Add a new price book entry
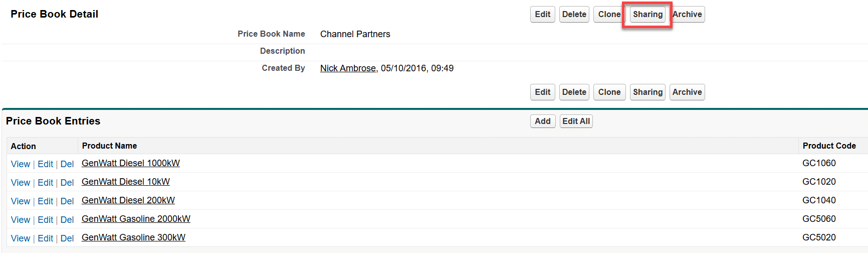This screenshot has width=868, height=253. pyautogui.click(x=542, y=121)
